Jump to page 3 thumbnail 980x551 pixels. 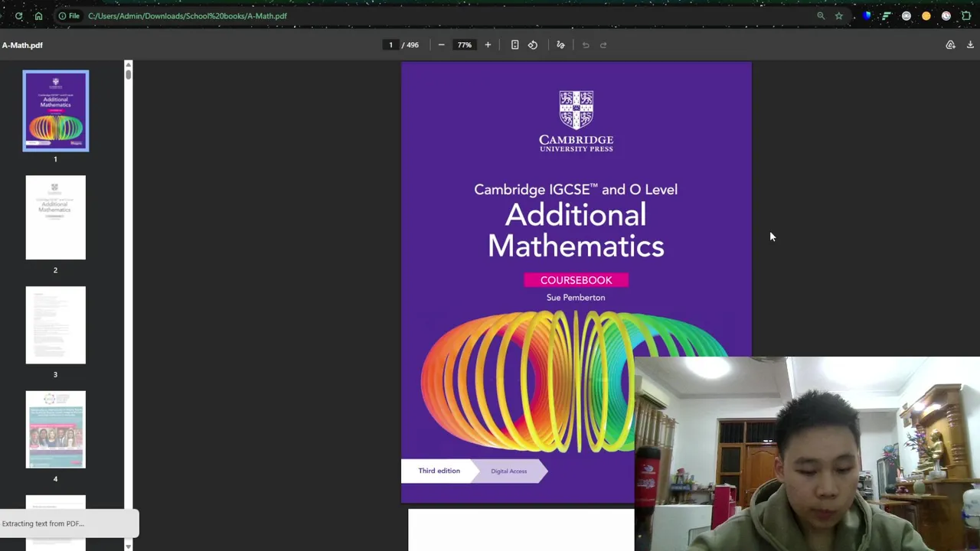[56, 325]
